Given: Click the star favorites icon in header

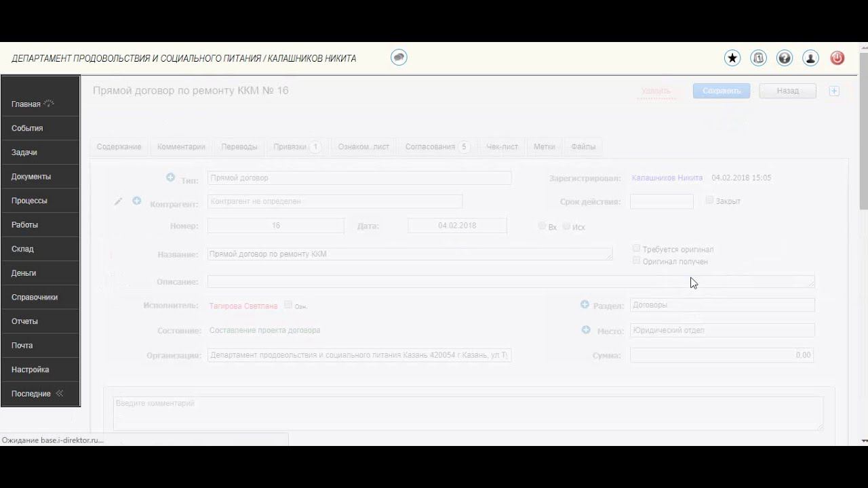Looking at the screenshot, I should 732,58.
